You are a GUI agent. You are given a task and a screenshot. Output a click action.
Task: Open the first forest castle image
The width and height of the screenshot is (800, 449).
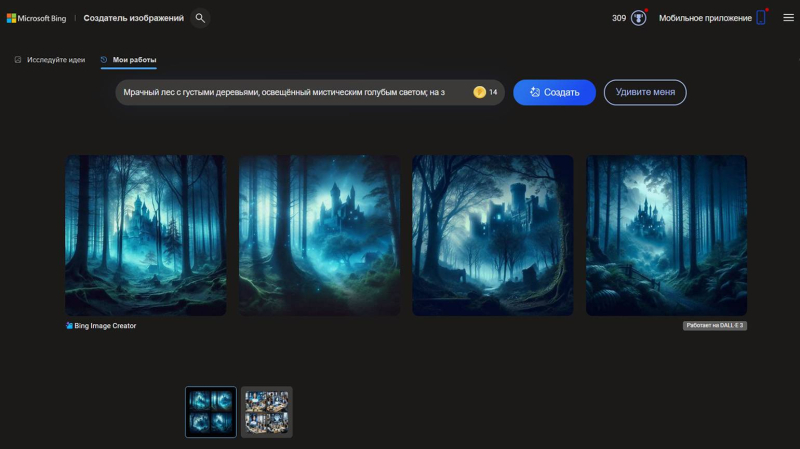pos(146,235)
